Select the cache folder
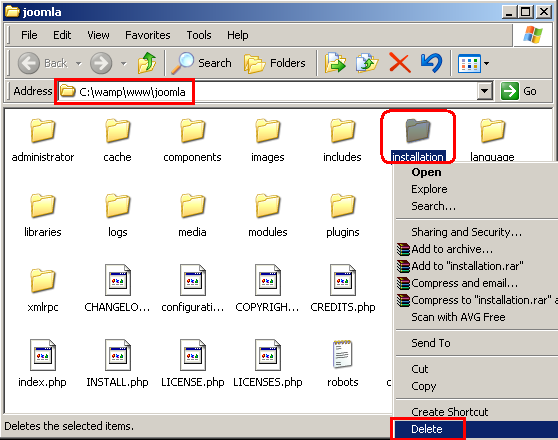The image size is (558, 440). coord(117,141)
